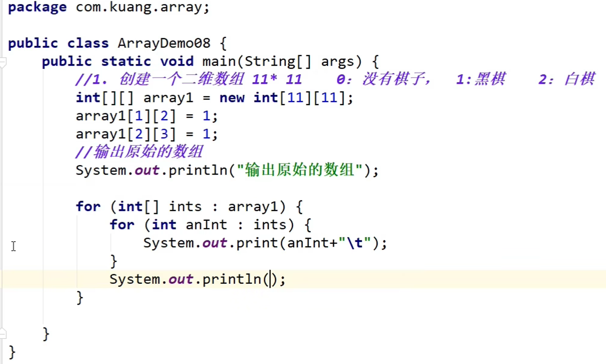Screen dimensions: 606x364
Task: Click the comment //输出原始的数组
Action: click(139, 152)
